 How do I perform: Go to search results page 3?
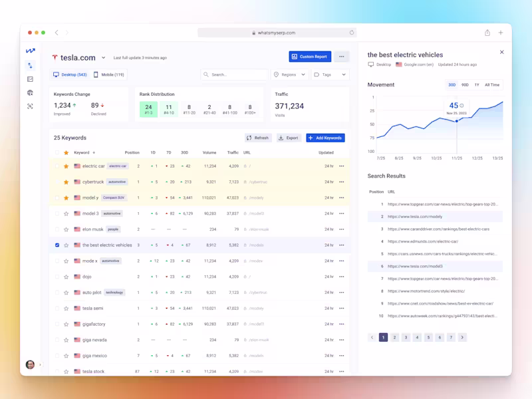406,337
